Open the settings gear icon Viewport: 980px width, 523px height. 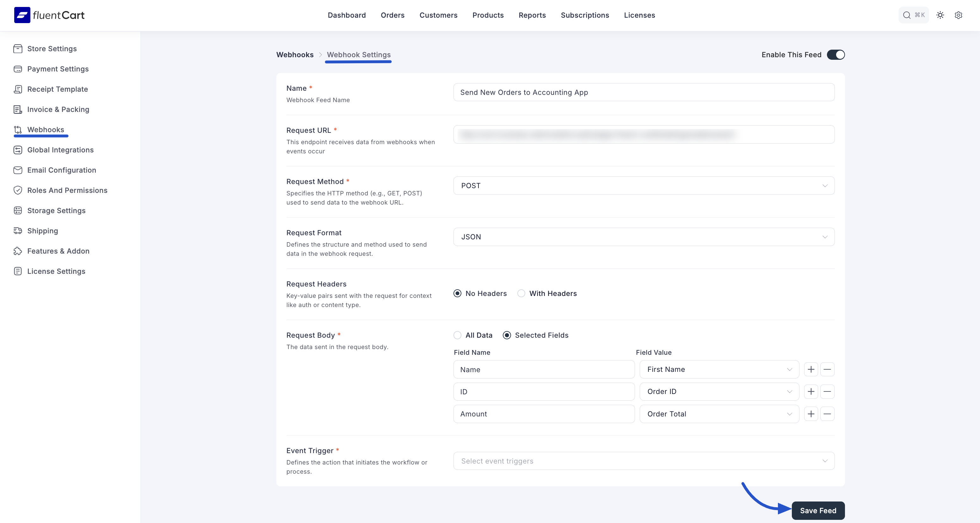(x=958, y=15)
